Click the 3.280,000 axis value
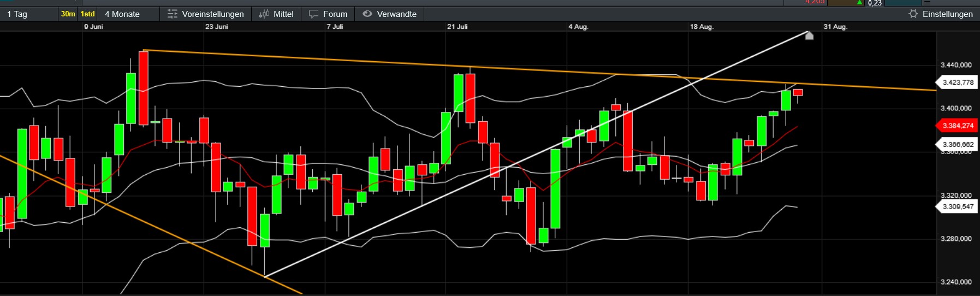The height and width of the screenshot is (296, 980). (x=956, y=239)
